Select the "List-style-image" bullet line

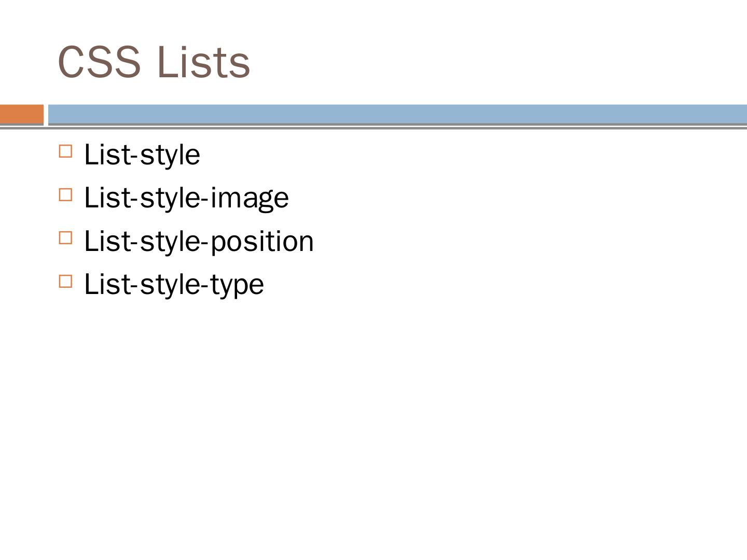click(x=186, y=198)
